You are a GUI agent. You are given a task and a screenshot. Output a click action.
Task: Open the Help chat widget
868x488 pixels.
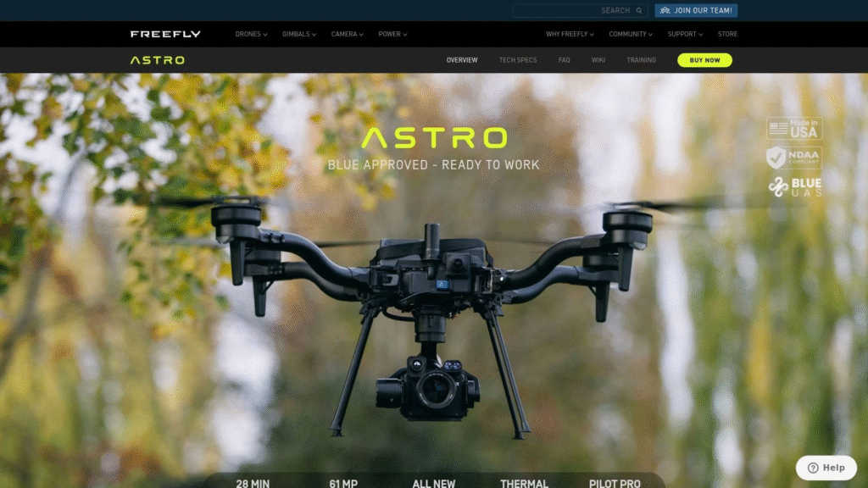click(826, 468)
